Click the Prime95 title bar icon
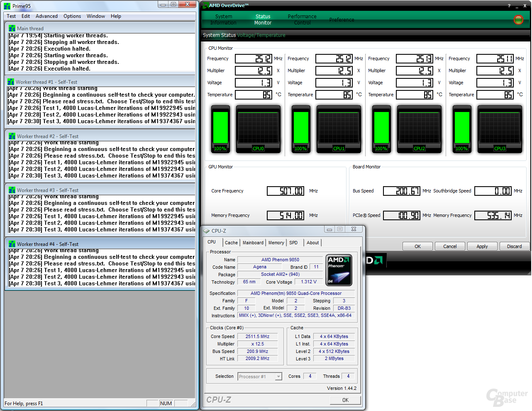Image resolution: width=532 pixels, height=411 pixels. [7, 6]
